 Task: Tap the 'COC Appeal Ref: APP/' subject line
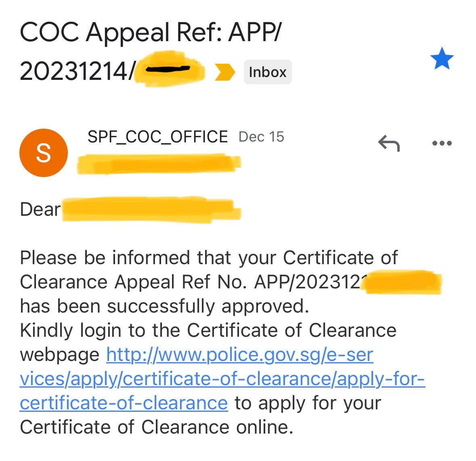point(149,32)
